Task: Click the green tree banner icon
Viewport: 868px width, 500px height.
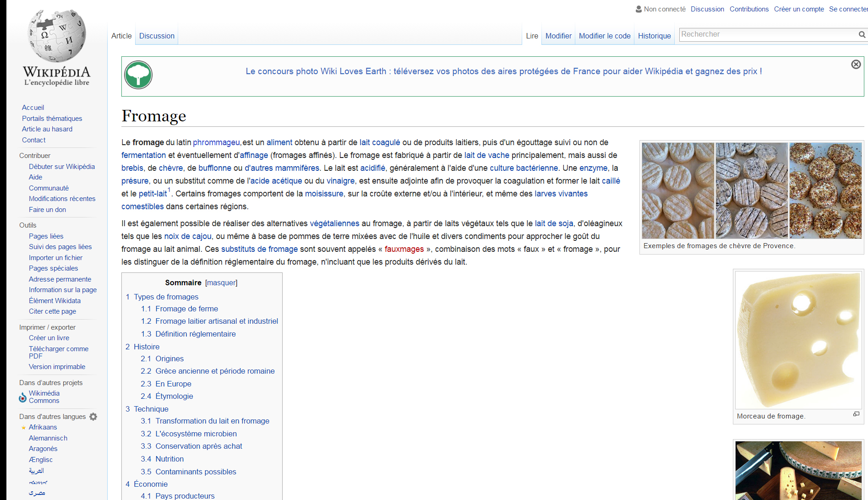Action: point(138,75)
